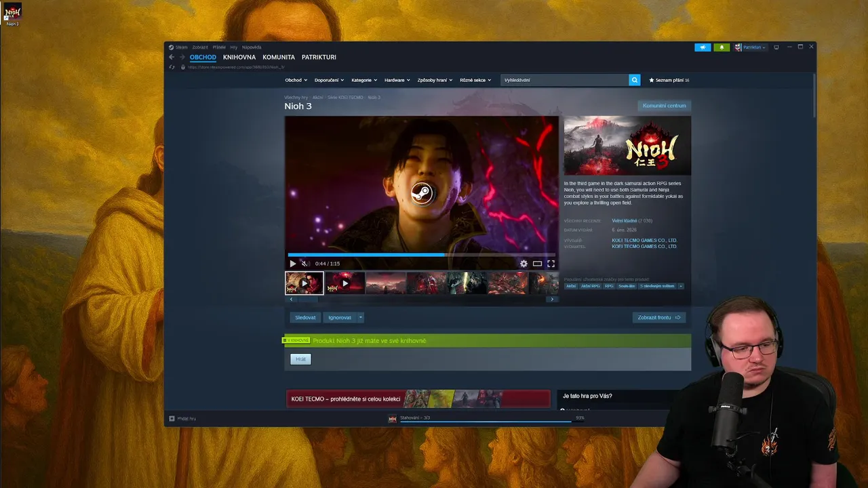This screenshot has height=488, width=868.
Task: Switch to the KOMUNITA tab
Action: (x=279, y=58)
